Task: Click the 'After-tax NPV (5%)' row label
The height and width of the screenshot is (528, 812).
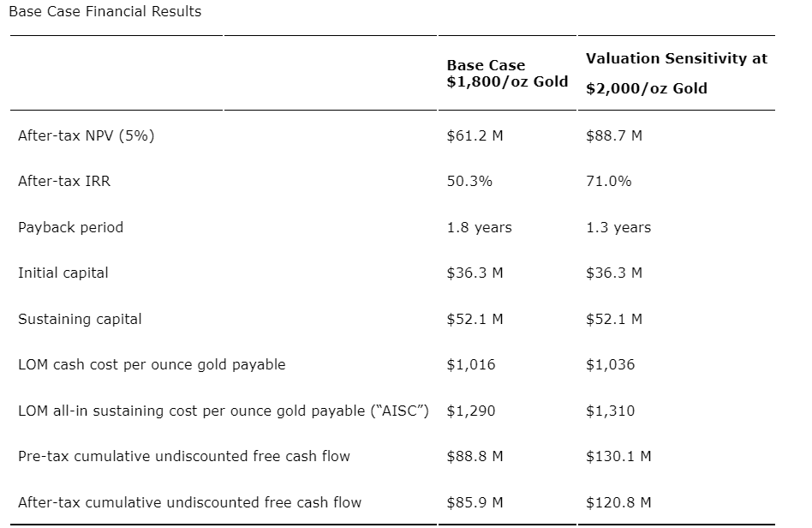Action: coord(86,135)
